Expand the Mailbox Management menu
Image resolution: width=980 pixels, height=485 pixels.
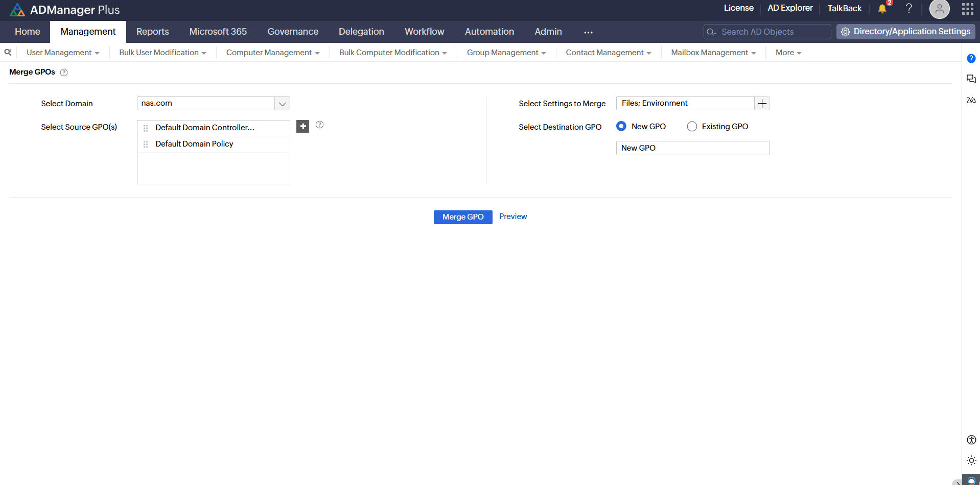click(713, 53)
